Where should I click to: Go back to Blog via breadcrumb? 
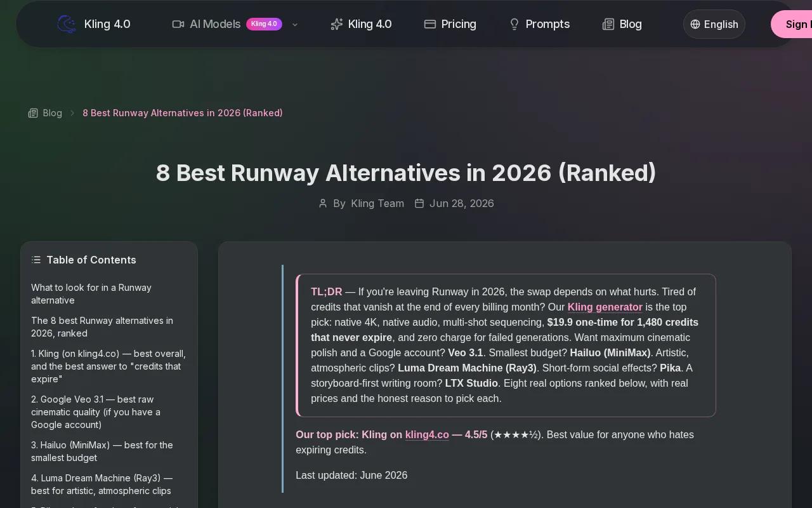[x=45, y=113]
